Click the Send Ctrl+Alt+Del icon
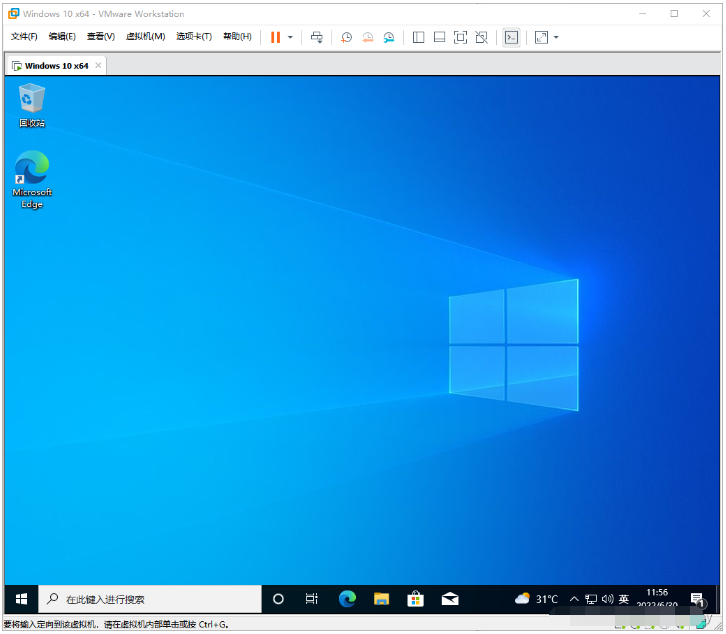This screenshot has width=726, height=634. 317,37
